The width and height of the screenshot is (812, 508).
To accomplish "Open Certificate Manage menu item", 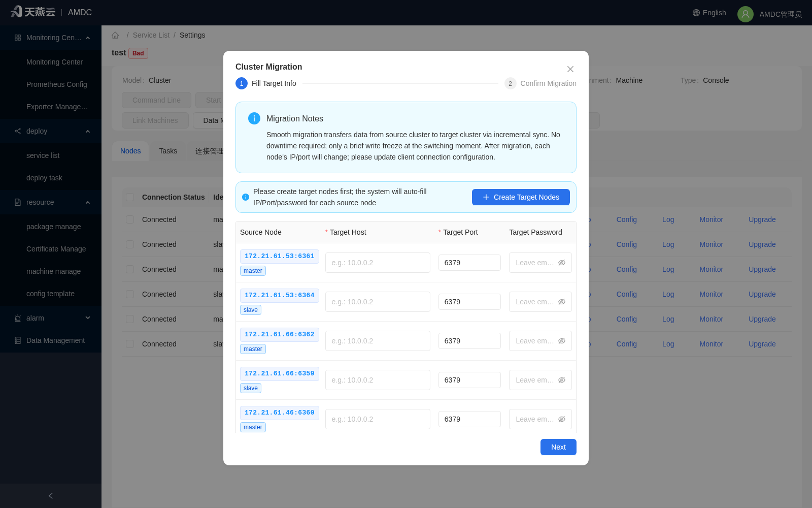I will pos(51,249).
